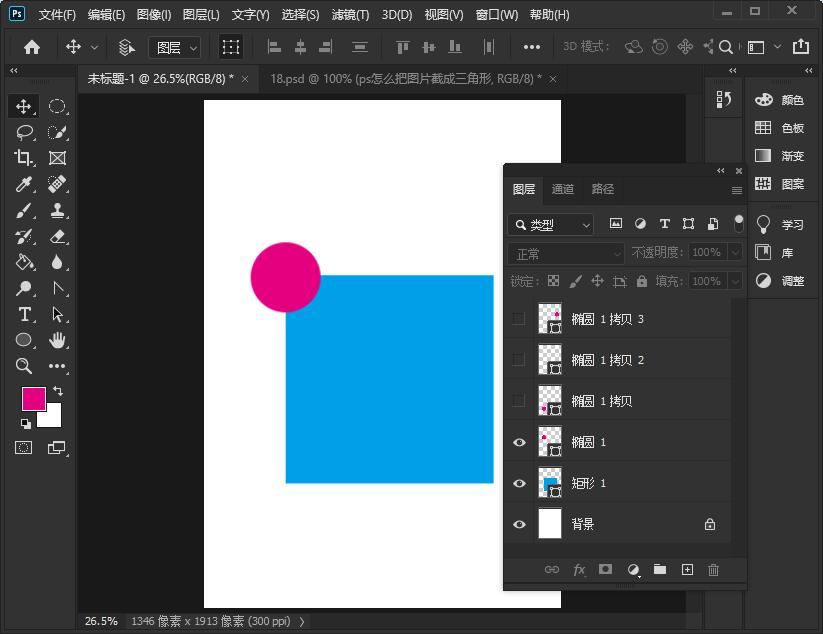
Task: Open the 调整 panel button
Action: [x=781, y=281]
